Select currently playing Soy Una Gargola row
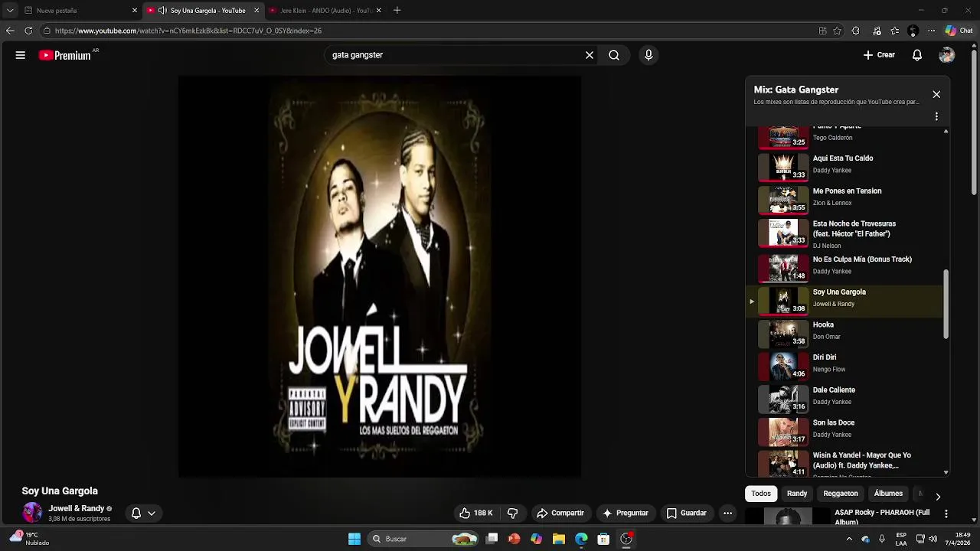This screenshot has height=551, width=980. coord(844,300)
